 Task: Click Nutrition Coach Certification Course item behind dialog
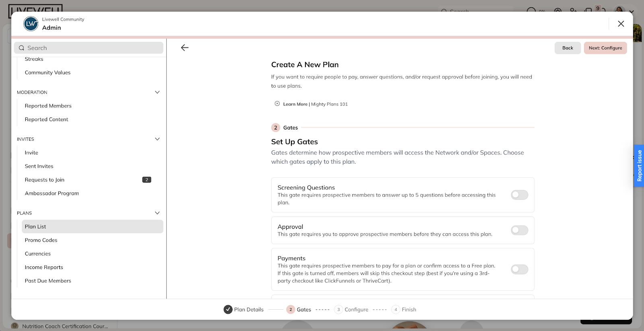click(x=65, y=326)
